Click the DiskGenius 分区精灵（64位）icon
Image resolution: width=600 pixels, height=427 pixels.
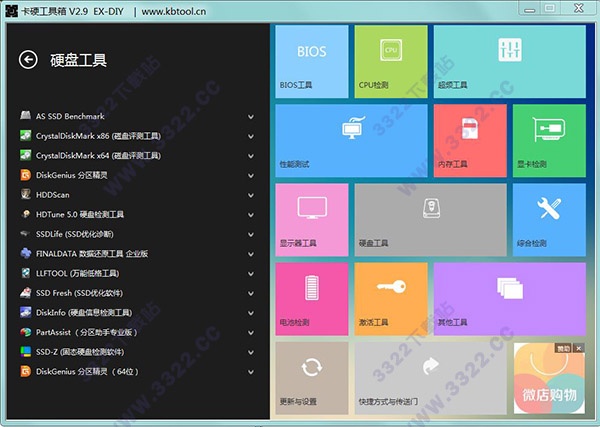tap(26, 371)
